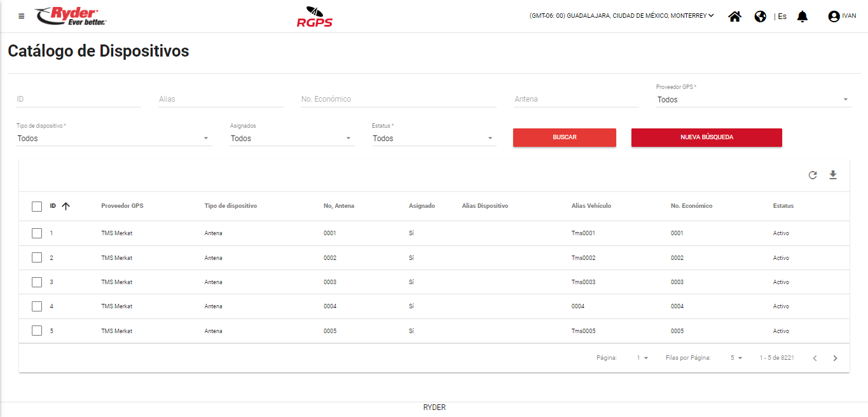This screenshot has height=417, width=868.
Task: Go to next page of results
Action: (x=836, y=358)
